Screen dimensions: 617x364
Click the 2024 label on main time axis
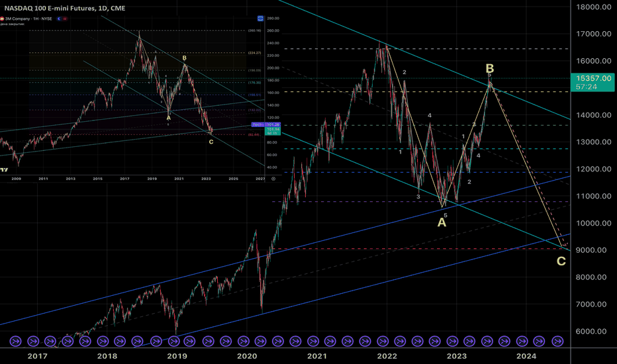click(x=526, y=356)
